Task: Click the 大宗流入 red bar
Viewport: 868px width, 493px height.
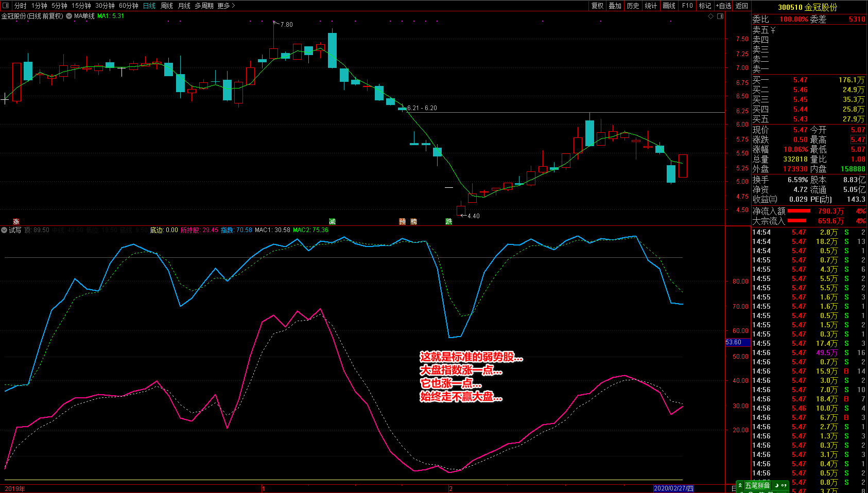Action: pos(797,221)
